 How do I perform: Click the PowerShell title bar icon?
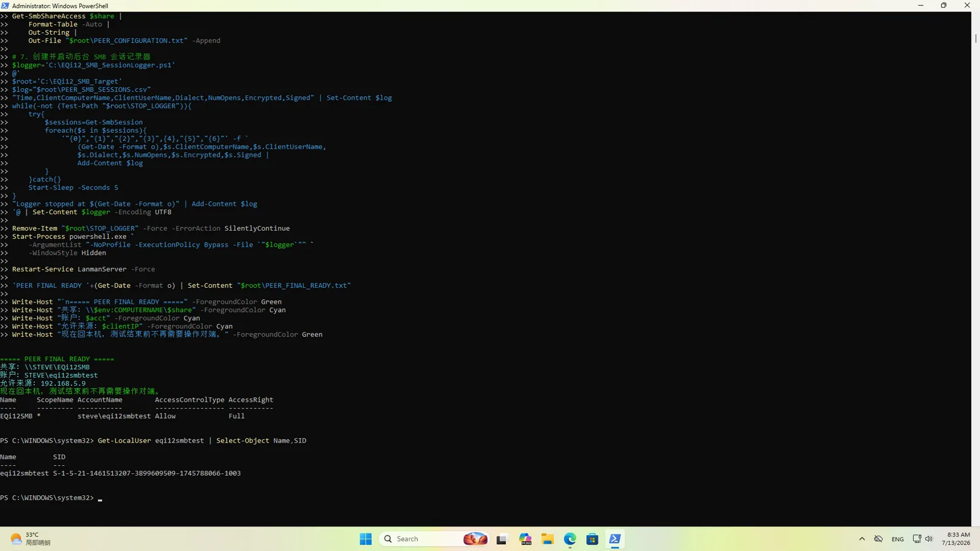click(6, 6)
